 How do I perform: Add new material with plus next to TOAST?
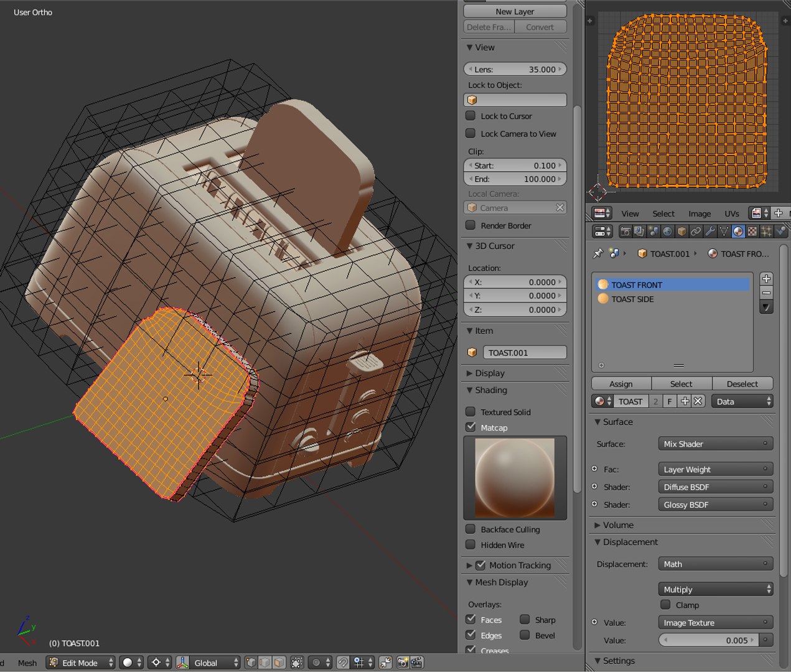click(x=685, y=401)
